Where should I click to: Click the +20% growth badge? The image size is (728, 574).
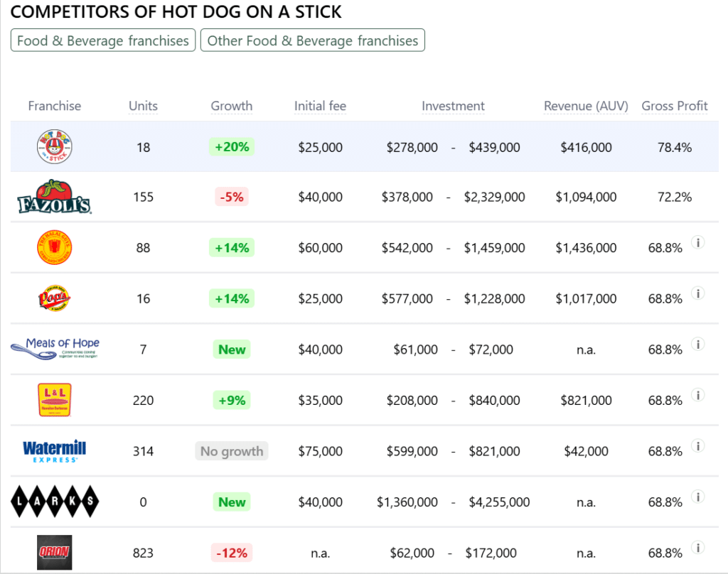[232, 146]
